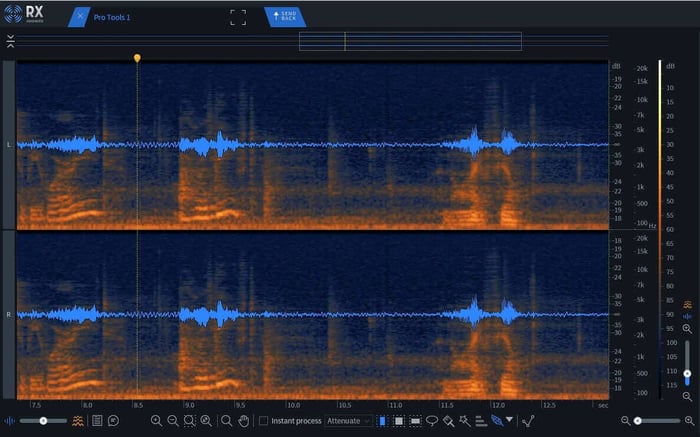The image size is (700, 437).
Task: Click the horizontal zoom out icon at bottom right
Action: point(625,420)
